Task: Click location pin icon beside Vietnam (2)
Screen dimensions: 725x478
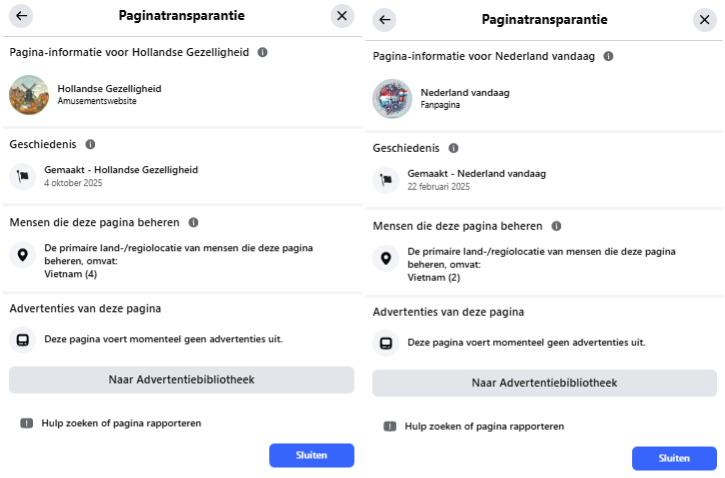Action: (387, 259)
